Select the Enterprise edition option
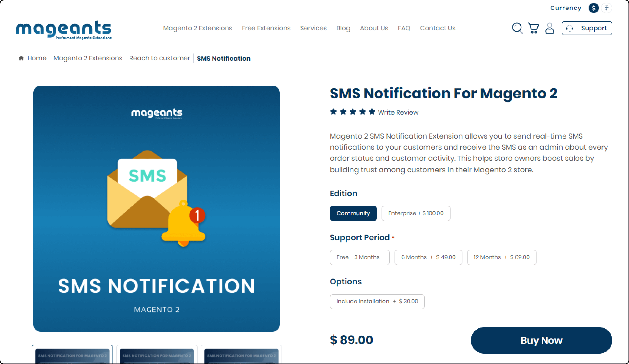This screenshot has height=364, width=629. coord(415,213)
